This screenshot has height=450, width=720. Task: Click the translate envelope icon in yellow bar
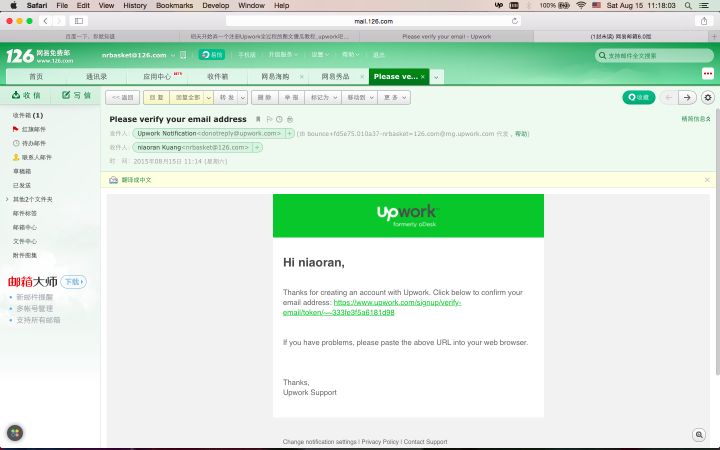(113, 180)
